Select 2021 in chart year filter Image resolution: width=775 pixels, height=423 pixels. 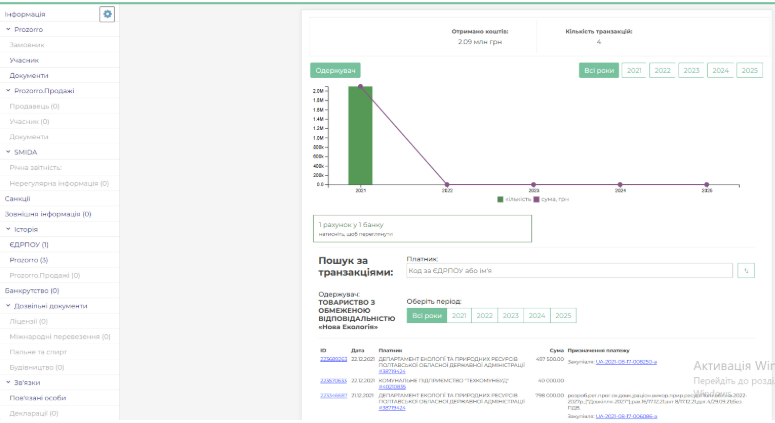(634, 70)
